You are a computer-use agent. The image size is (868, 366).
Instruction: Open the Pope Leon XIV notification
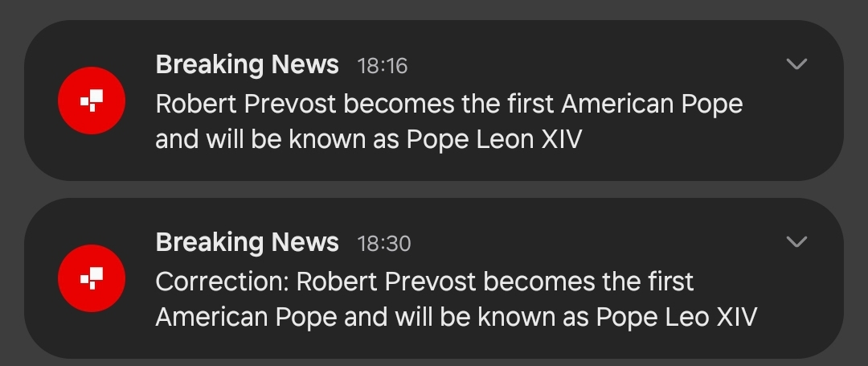[x=434, y=101]
